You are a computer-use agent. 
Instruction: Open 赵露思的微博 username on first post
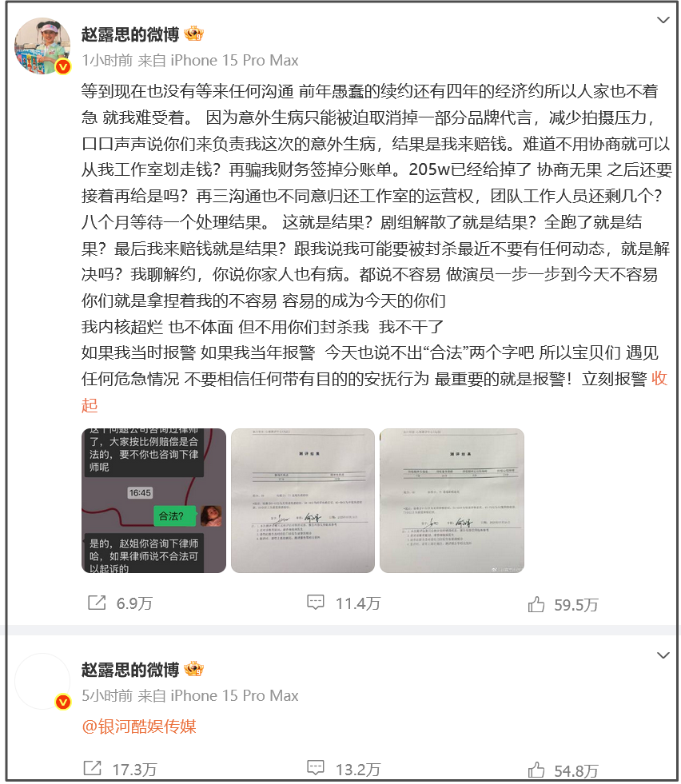click(130, 34)
